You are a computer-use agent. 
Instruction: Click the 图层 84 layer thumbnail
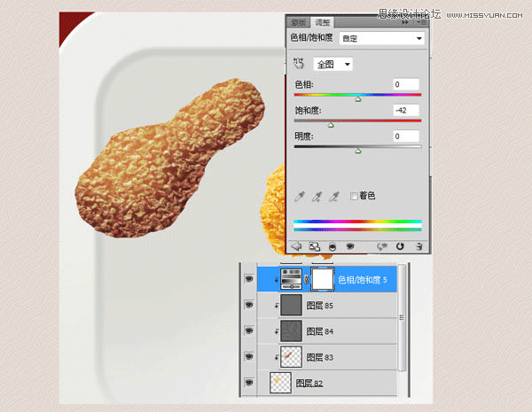[x=291, y=331]
